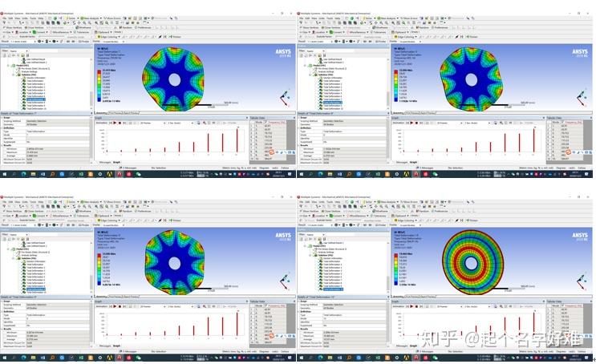Click Solve in Total Deformation 8 window

click(368, 18)
